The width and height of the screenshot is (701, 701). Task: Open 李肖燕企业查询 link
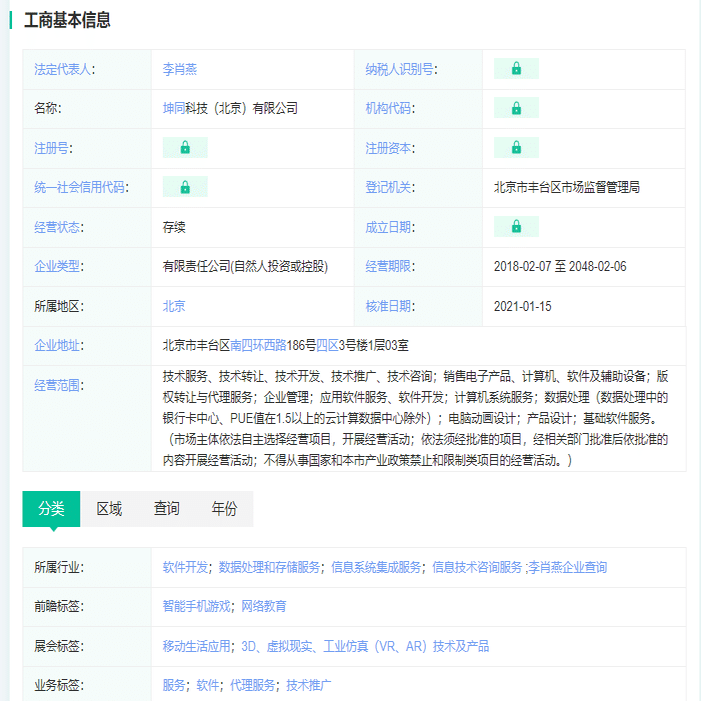point(567,567)
